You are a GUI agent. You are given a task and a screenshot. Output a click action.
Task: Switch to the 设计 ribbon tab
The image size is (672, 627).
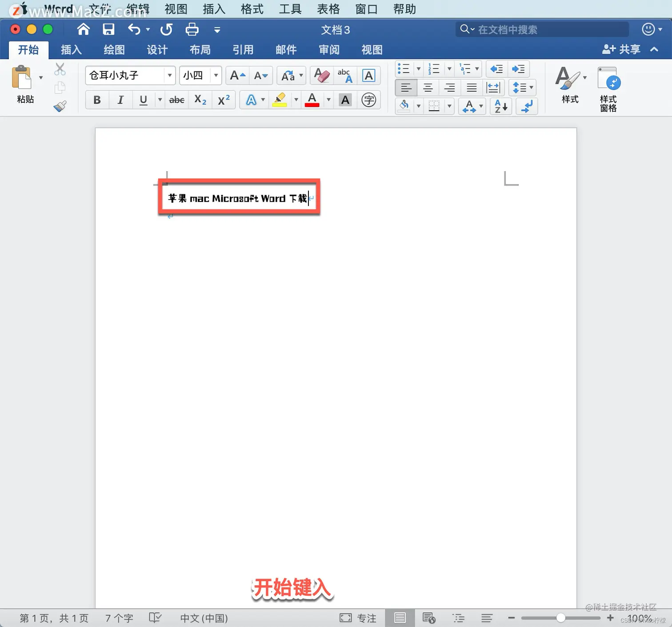(157, 50)
